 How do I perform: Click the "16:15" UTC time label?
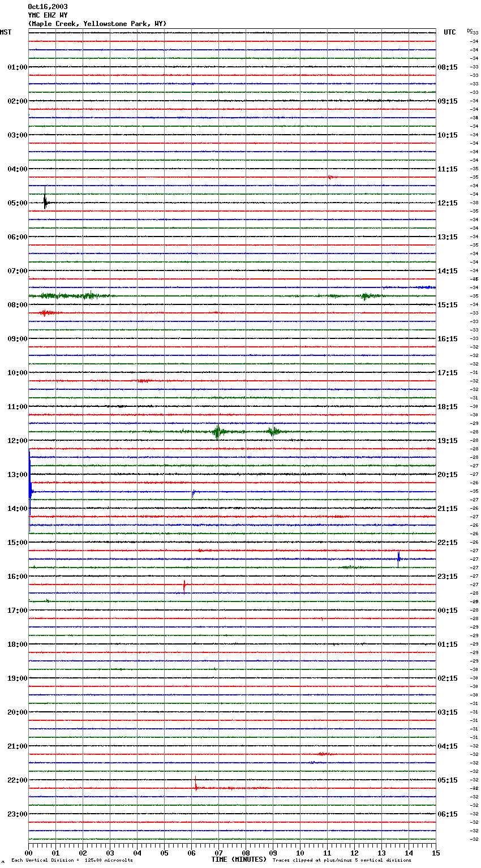point(448,338)
